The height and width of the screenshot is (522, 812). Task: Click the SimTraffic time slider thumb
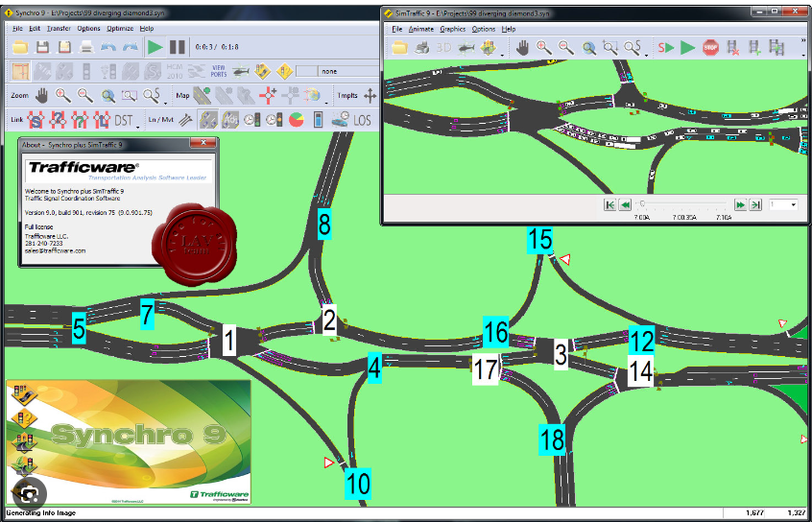point(642,204)
